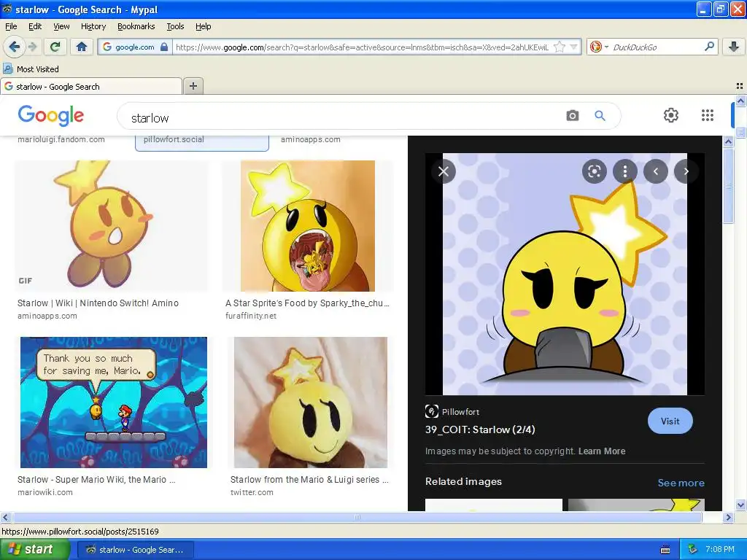Click the furaffinity Star Sprite thumbnail
Image resolution: width=747 pixels, height=560 pixels.
308,226
